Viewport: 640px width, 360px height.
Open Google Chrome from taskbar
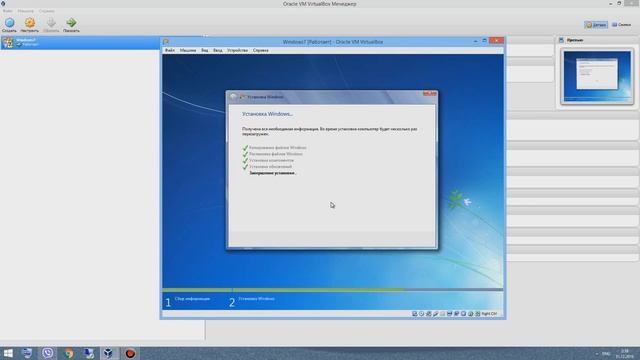(69, 353)
